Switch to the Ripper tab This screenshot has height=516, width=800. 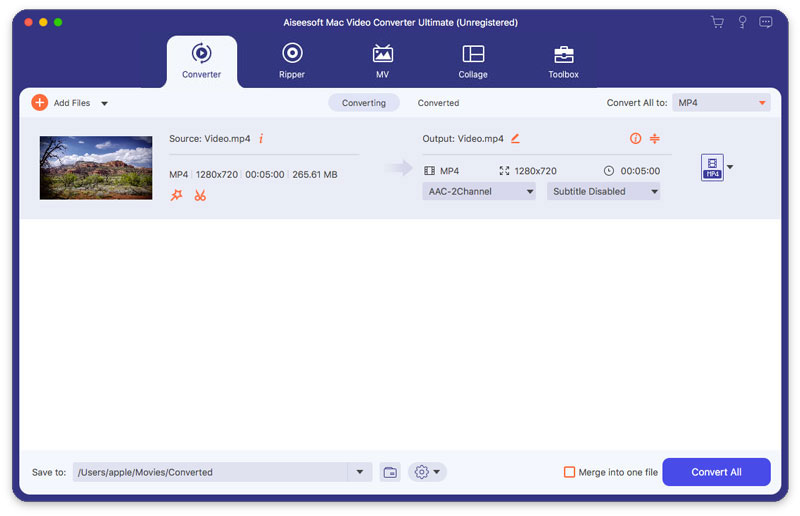(292, 61)
